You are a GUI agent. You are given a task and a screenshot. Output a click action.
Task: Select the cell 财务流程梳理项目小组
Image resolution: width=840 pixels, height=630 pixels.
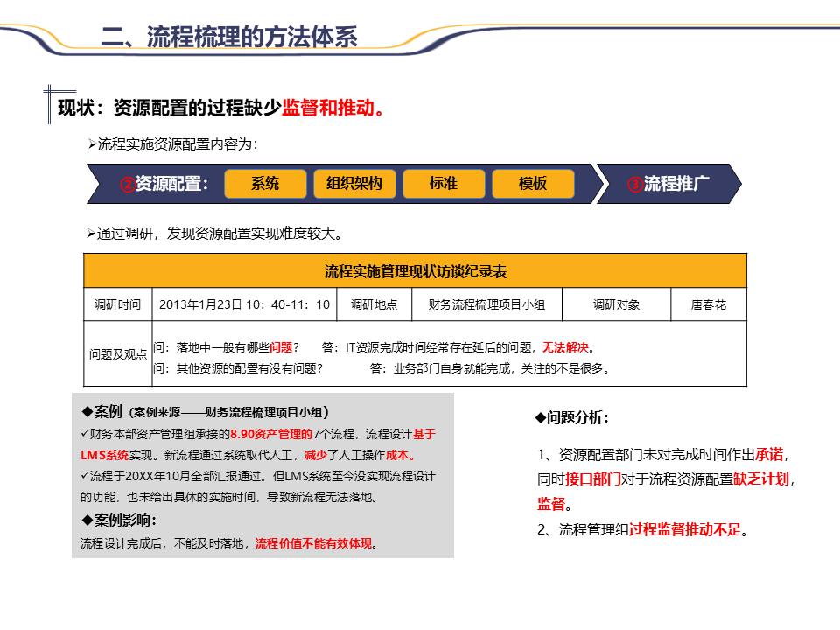[x=486, y=304]
